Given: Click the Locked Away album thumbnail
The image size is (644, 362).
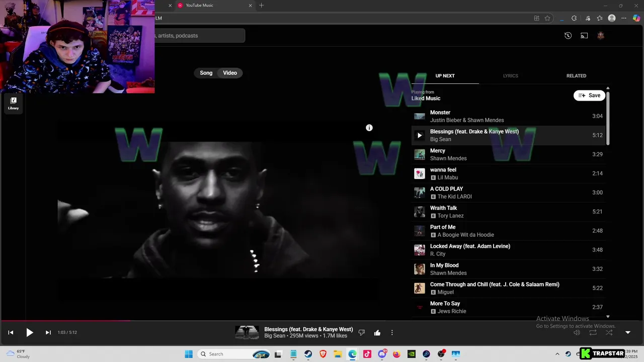Looking at the screenshot, I should [420, 250].
